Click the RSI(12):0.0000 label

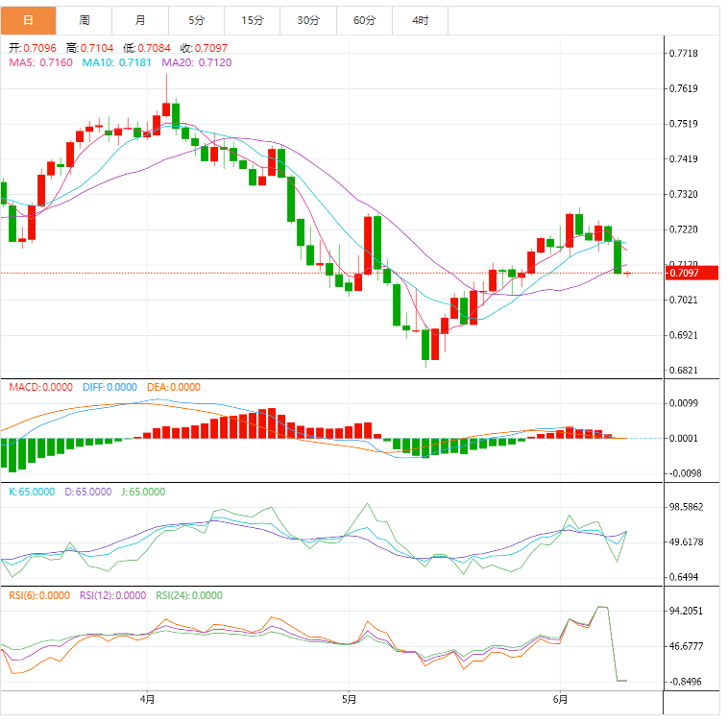pos(112,595)
